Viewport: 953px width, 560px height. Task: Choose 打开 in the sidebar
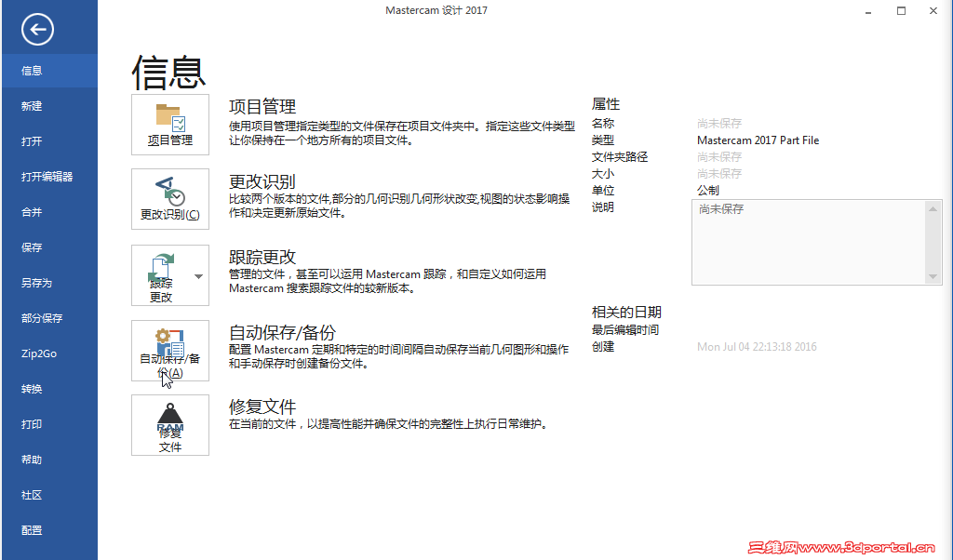click(49, 140)
